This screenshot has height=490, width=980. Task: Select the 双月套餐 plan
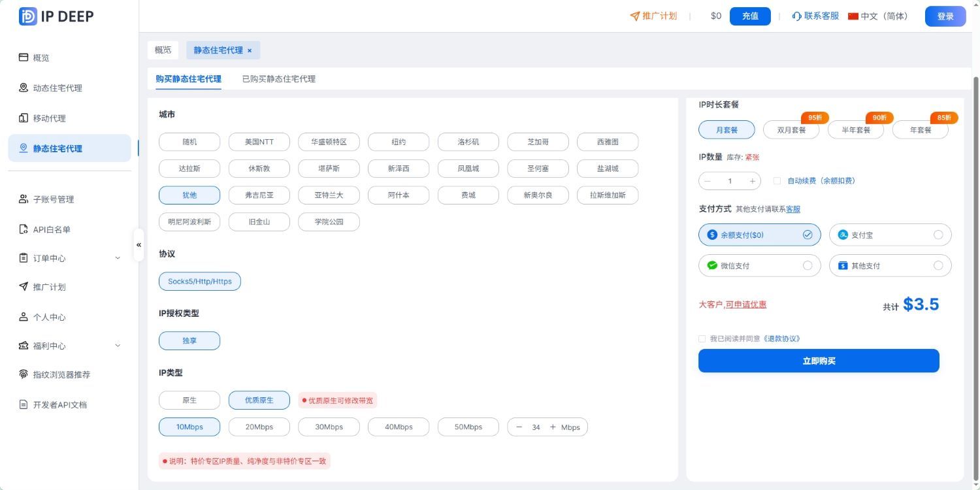click(x=791, y=129)
